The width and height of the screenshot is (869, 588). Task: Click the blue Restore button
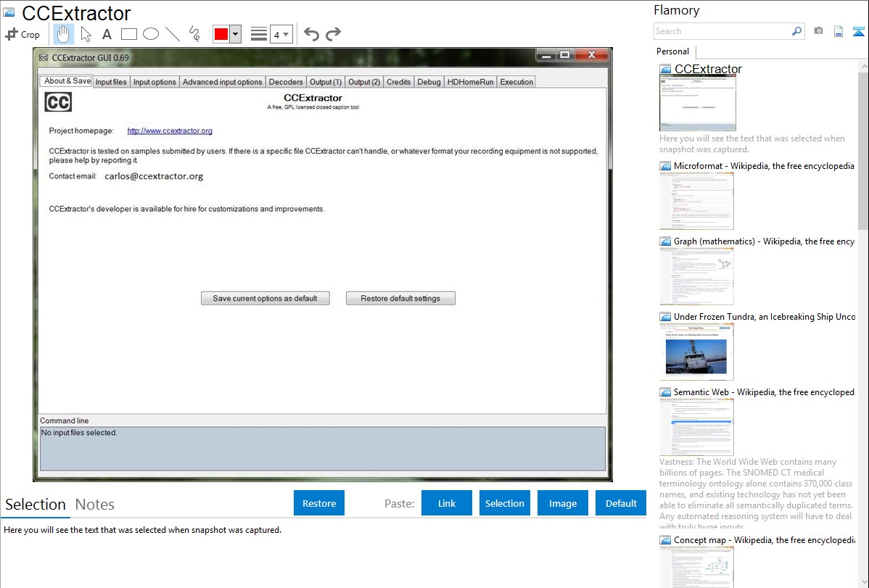coord(319,503)
